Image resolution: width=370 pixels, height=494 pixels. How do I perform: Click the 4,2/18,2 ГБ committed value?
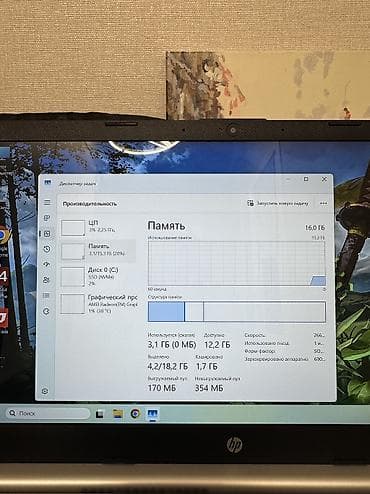pyautogui.click(x=168, y=366)
